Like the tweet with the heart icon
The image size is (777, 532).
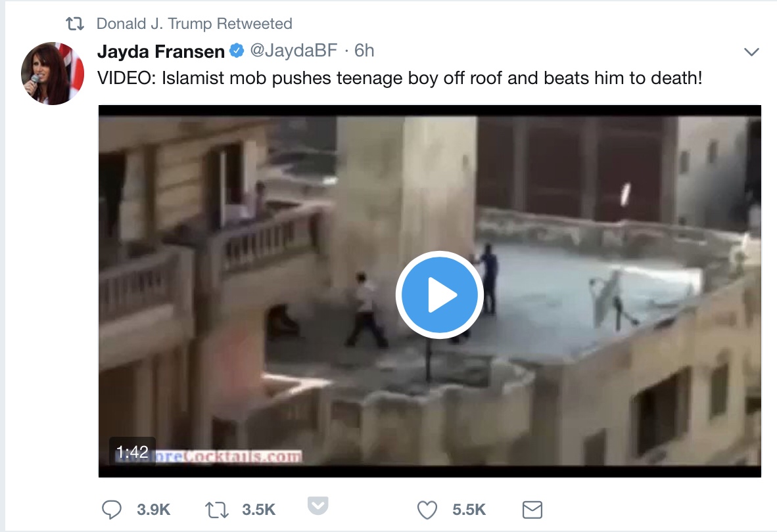(x=427, y=510)
